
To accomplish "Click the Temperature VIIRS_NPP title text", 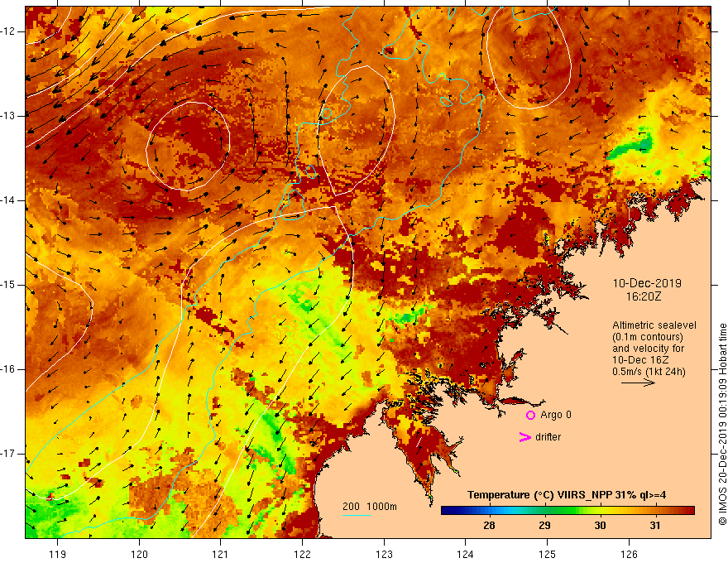I will 567,495.
